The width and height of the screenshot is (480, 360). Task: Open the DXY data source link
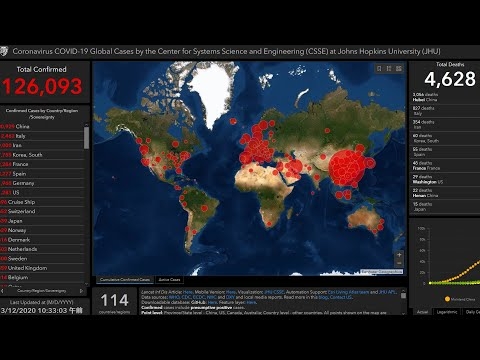pyautogui.click(x=230, y=297)
